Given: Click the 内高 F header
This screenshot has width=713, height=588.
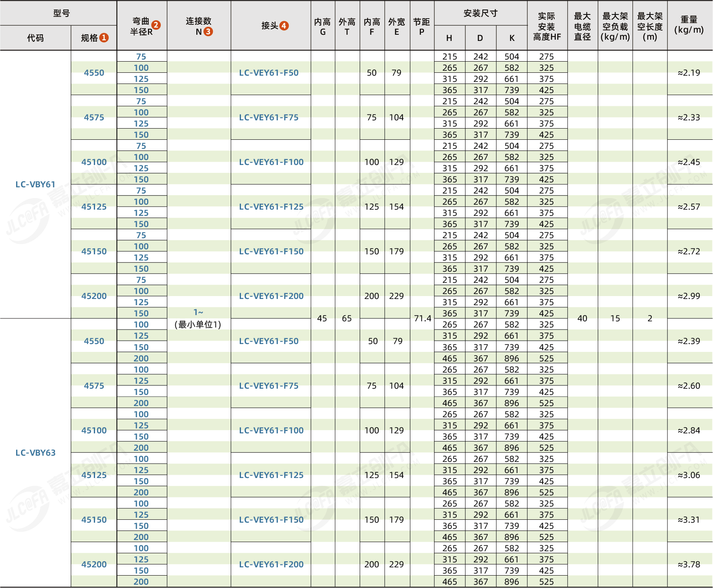Looking at the screenshot, I should (x=372, y=26).
